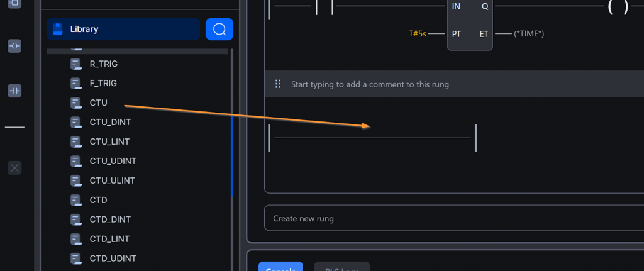The width and height of the screenshot is (644, 271).
Task: Click the library list vertical scrollbar
Action: [232, 157]
